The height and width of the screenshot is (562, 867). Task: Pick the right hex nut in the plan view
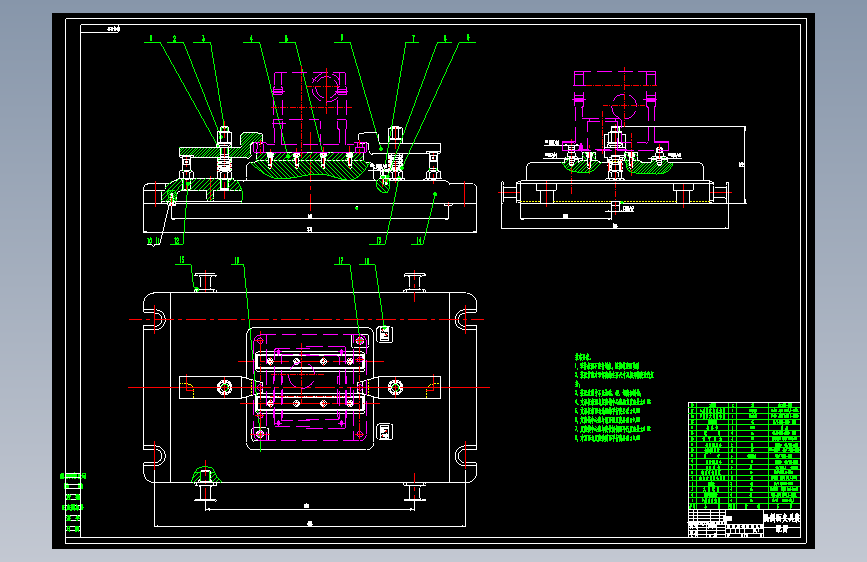(x=395, y=387)
